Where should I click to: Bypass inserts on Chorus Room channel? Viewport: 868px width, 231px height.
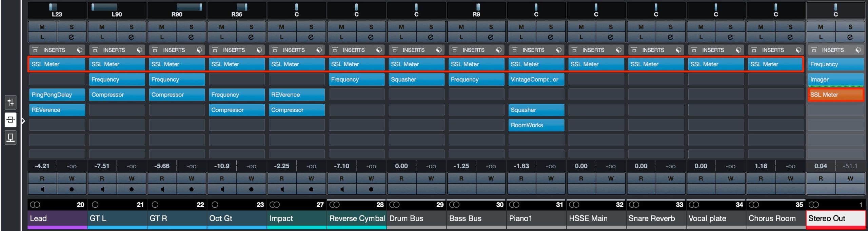coord(754,50)
